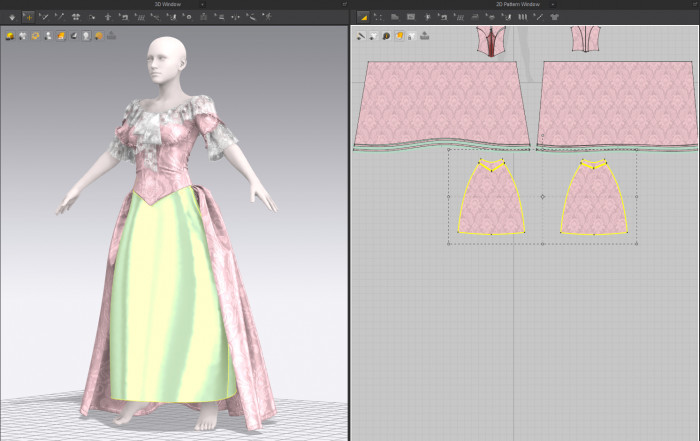This screenshot has height=441, width=700.
Task: Toggle the round tape measure icon in 2D view
Action: point(387,36)
